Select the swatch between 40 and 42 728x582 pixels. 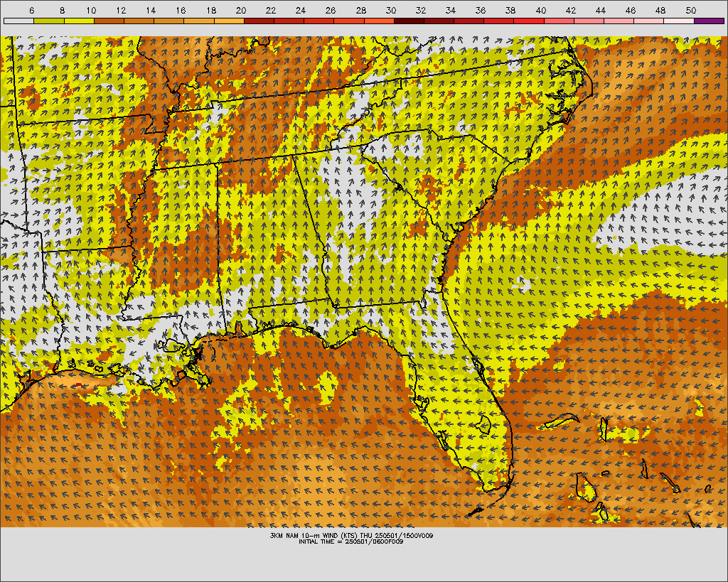559,21
